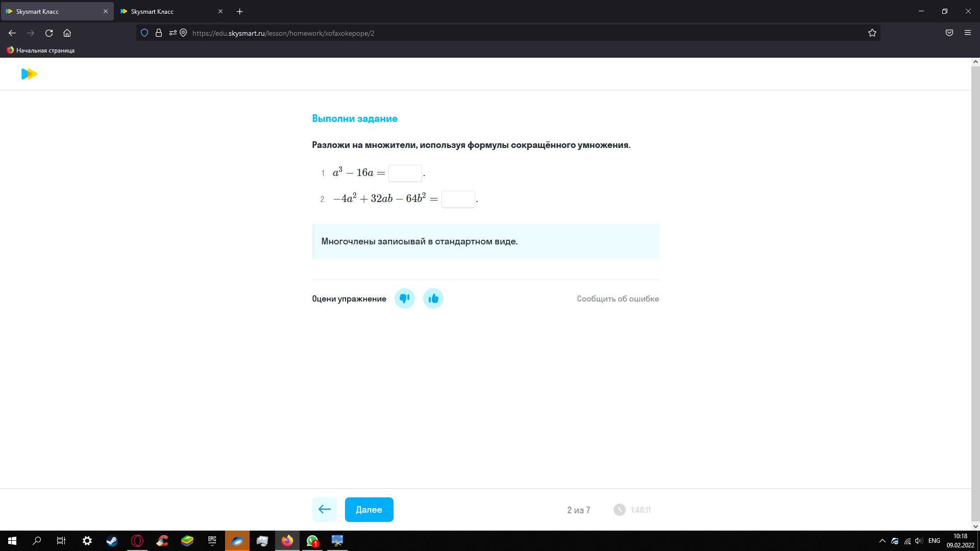Viewport: 980px width, 551px height.
Task: Open a new browser tab
Action: point(239,11)
